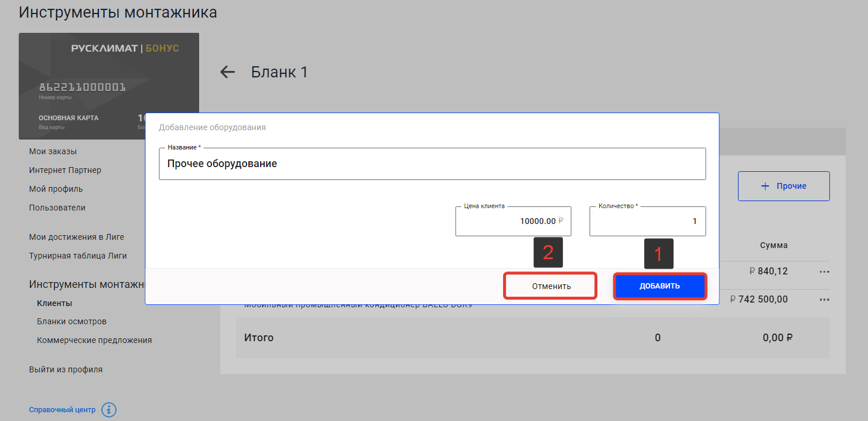Open Мои достижения в Лиге
This screenshot has height=421, width=868.
click(77, 237)
